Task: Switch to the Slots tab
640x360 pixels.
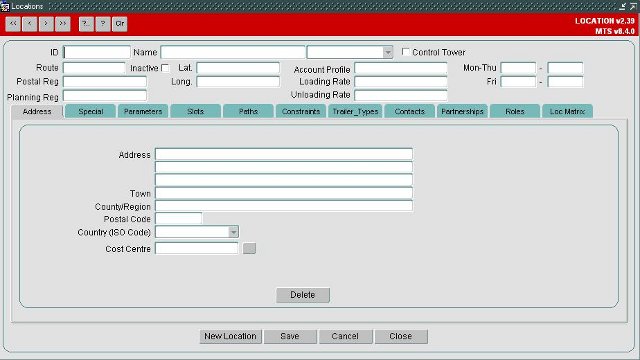Action: point(196,111)
